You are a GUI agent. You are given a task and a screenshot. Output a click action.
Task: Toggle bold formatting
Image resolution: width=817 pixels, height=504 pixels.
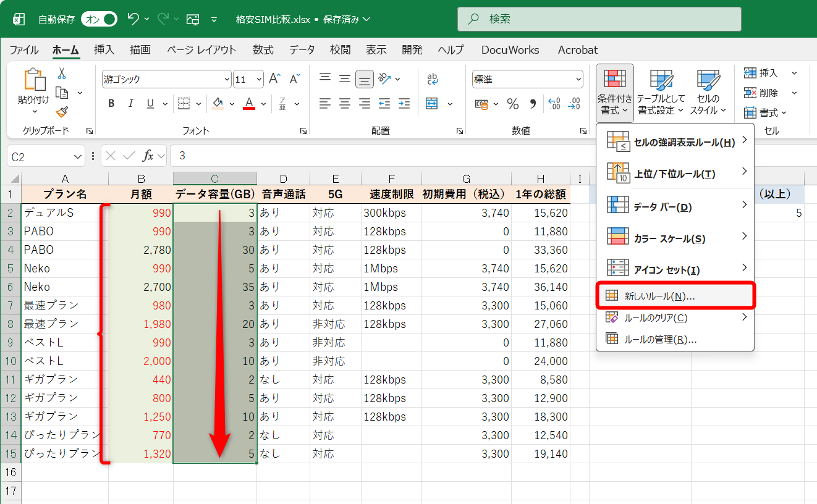point(111,103)
